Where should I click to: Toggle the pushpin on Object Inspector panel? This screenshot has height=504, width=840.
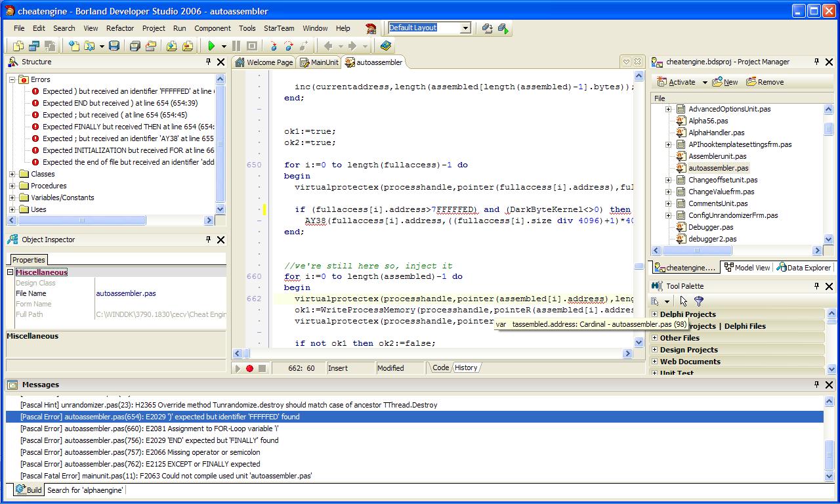[x=209, y=240]
